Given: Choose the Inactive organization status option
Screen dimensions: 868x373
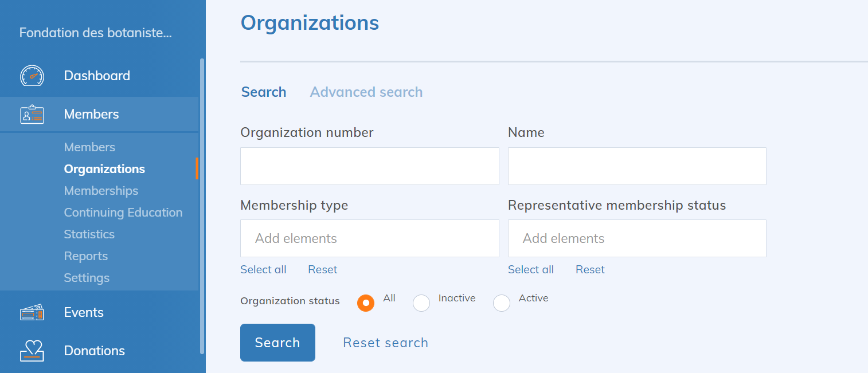Looking at the screenshot, I should coord(421,303).
